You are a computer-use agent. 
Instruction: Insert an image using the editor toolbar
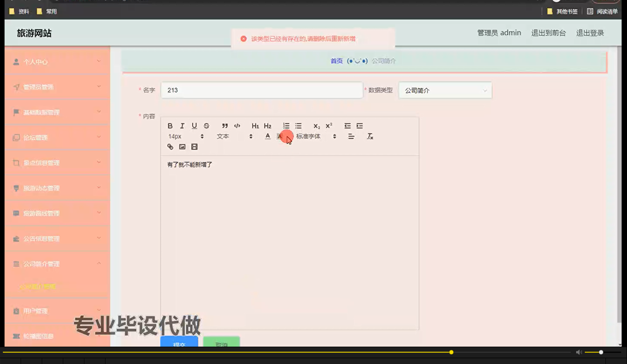[x=182, y=146]
